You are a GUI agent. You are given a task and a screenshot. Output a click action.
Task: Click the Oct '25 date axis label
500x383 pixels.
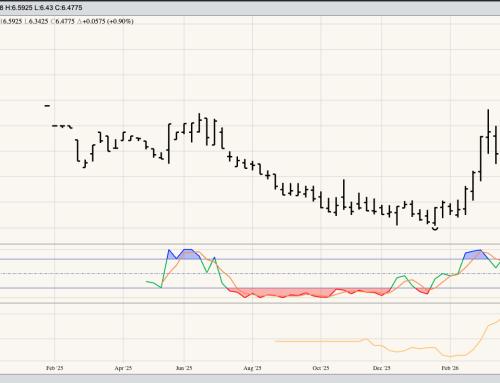[x=321, y=368]
